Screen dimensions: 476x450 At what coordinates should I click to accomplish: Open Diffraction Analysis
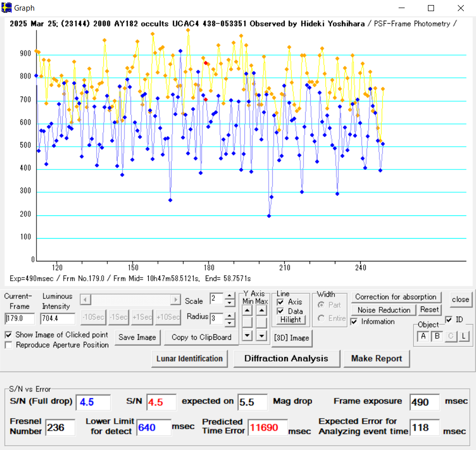286,358
